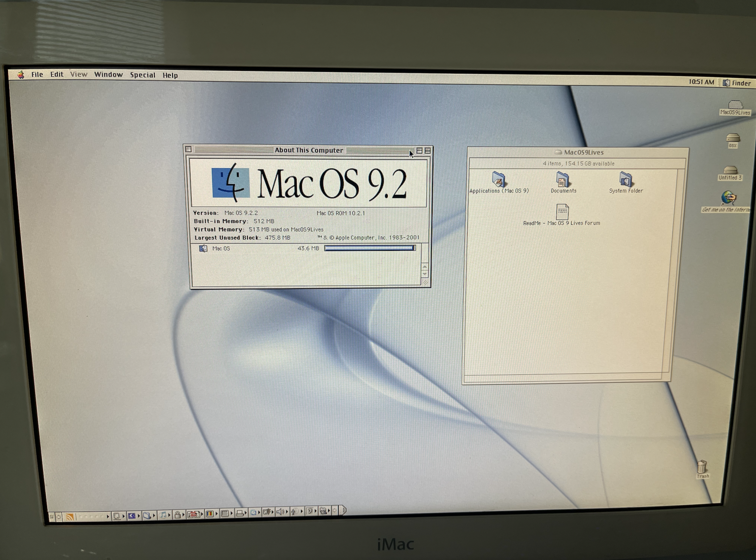This screenshot has height=560, width=756.
Task: Open the Window menu
Action: 108,74
